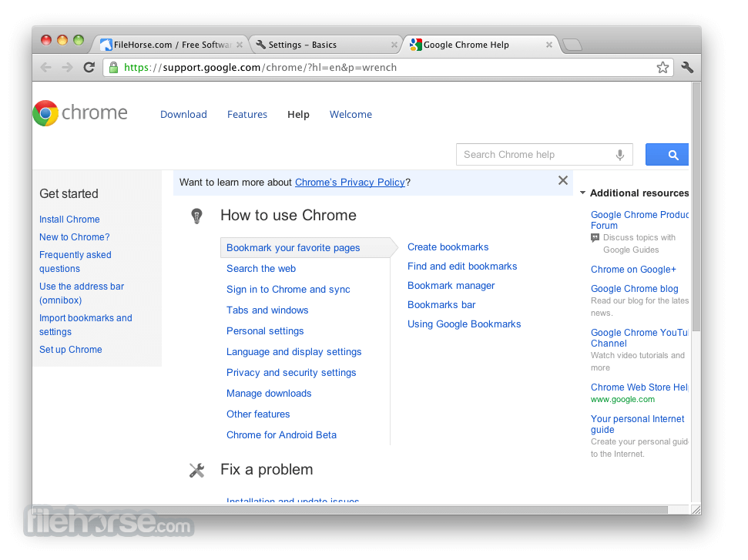Click the address bar URL
748x560 pixels.
(260, 68)
